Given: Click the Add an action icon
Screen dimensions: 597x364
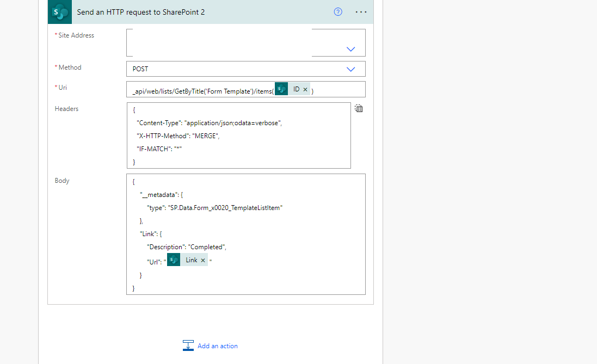Looking at the screenshot, I should 188,346.
